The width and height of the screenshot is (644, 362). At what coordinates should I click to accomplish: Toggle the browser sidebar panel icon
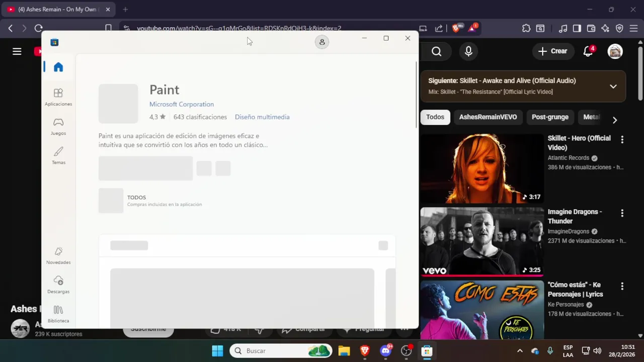pos(577,28)
